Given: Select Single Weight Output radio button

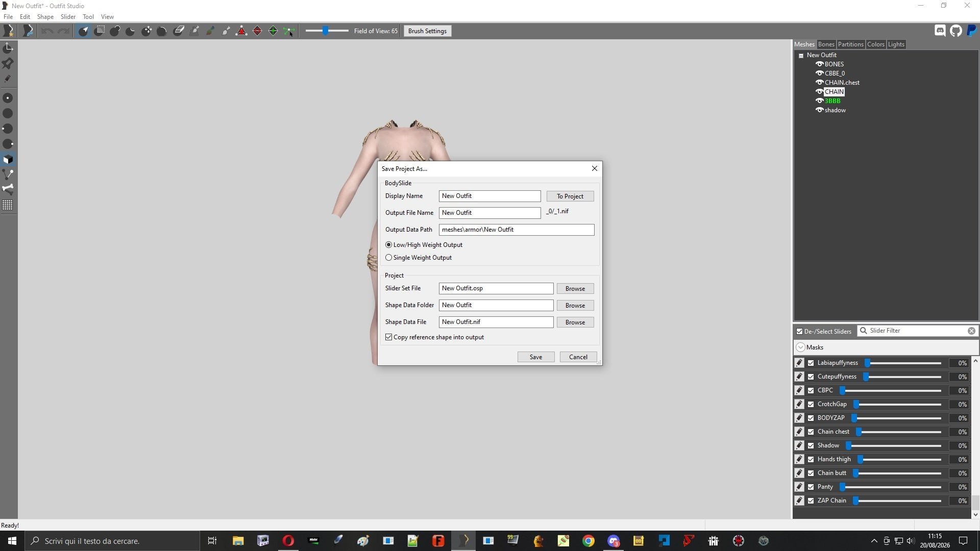Looking at the screenshot, I should point(389,258).
